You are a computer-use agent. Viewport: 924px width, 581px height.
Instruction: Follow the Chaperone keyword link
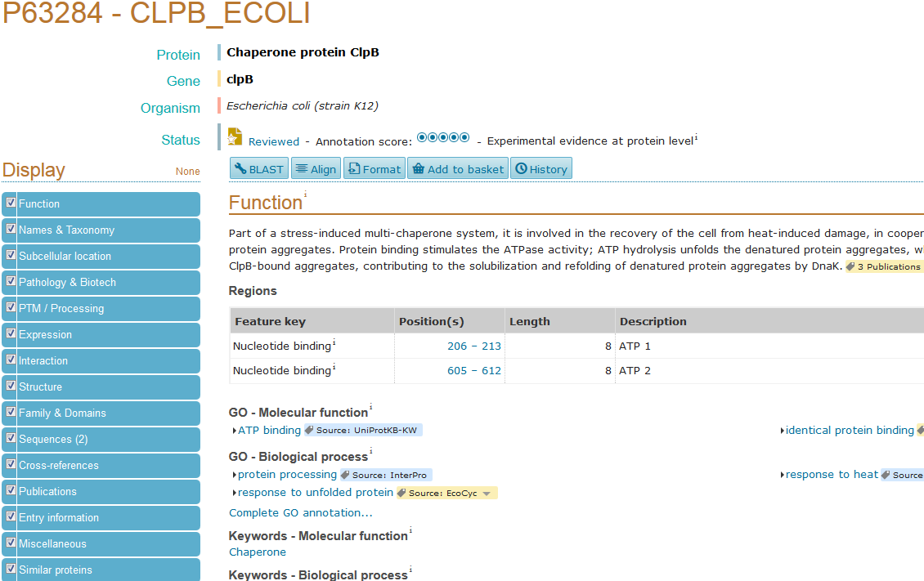pos(258,552)
